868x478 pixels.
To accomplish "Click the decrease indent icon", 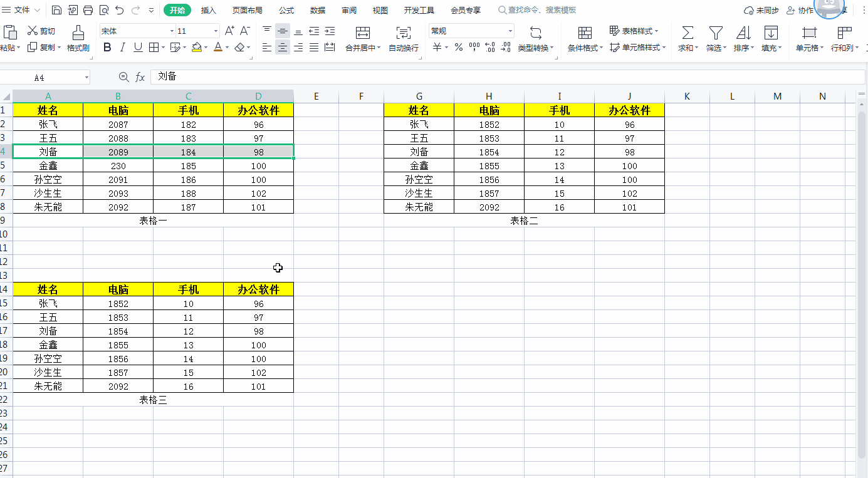I will (x=314, y=31).
